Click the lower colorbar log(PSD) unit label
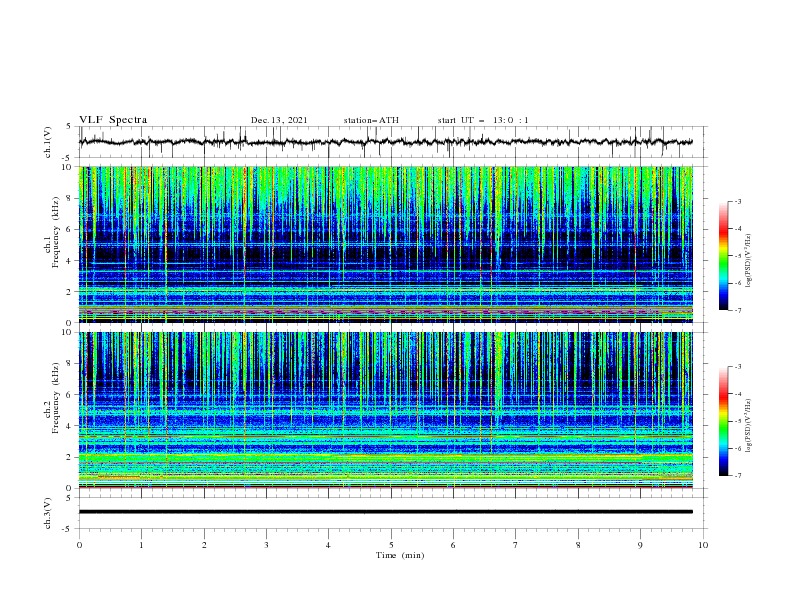 coord(749,425)
